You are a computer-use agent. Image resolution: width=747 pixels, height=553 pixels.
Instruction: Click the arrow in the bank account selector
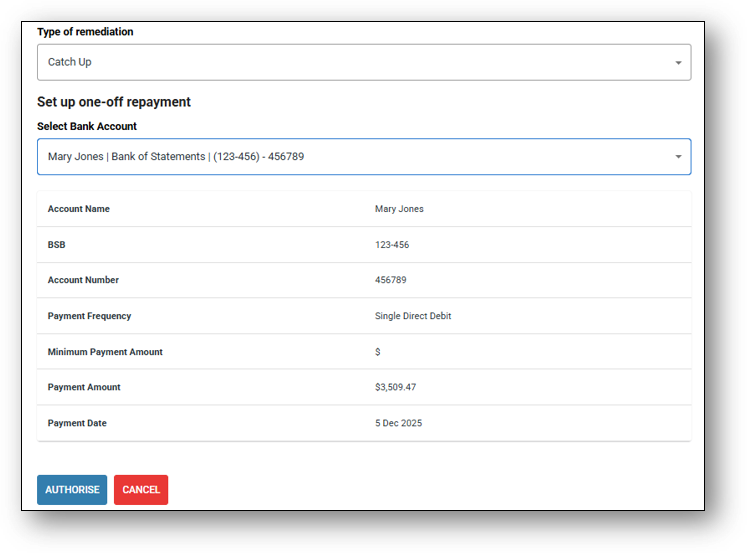click(678, 157)
